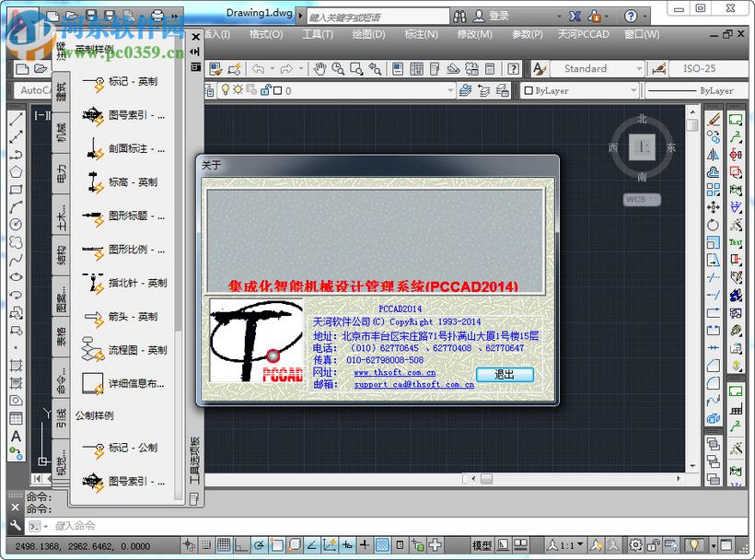Open the 天河PCCAD menu

click(x=582, y=35)
